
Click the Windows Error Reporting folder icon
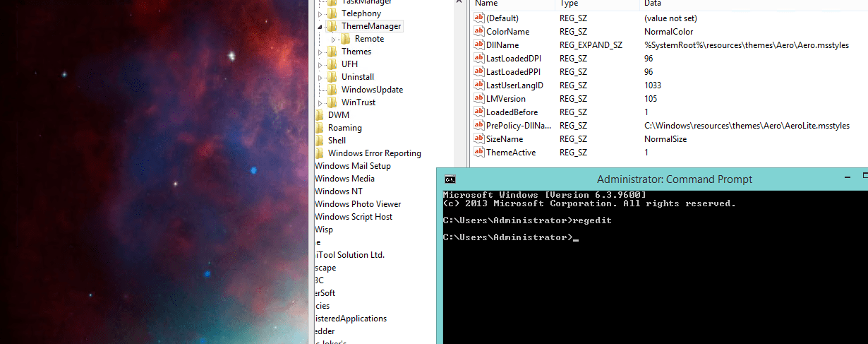[319, 153]
